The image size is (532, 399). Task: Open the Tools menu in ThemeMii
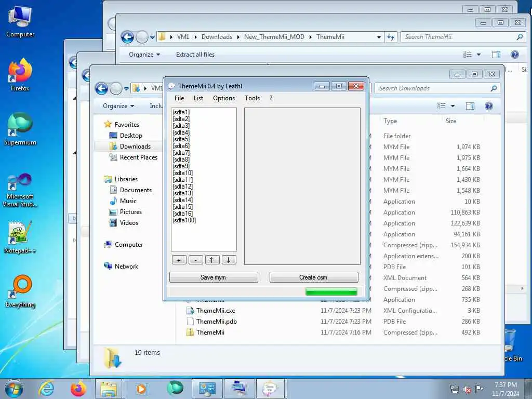(252, 98)
